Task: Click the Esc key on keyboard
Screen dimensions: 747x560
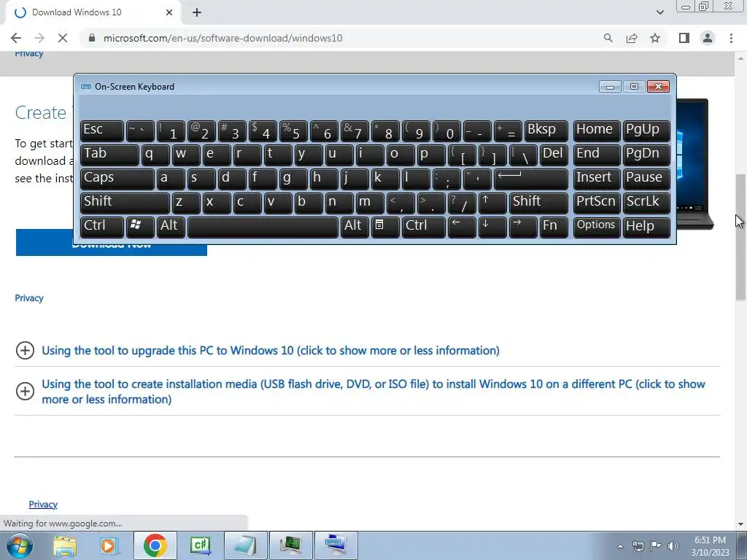Action: (x=102, y=131)
